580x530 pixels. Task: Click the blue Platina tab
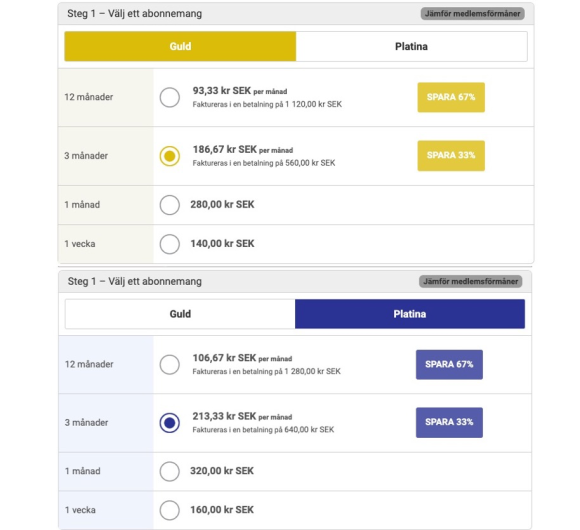[410, 314]
